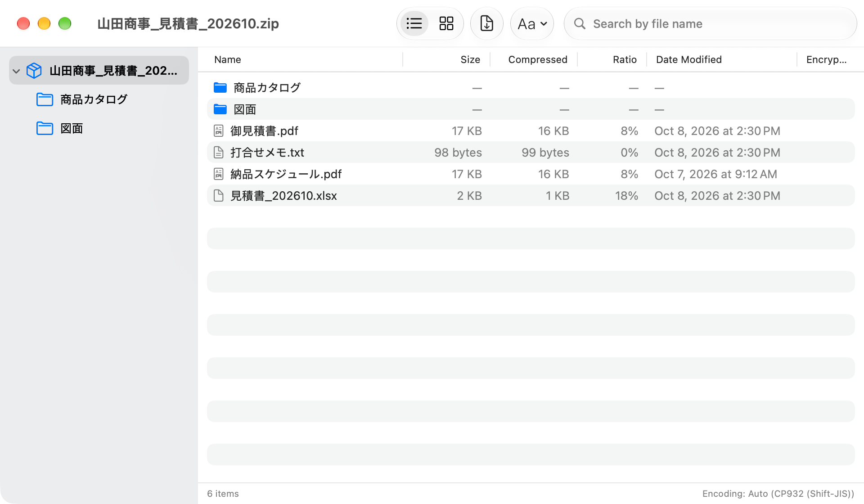Zoom window with the green button
Image resolution: width=864 pixels, height=504 pixels.
pos(65,23)
